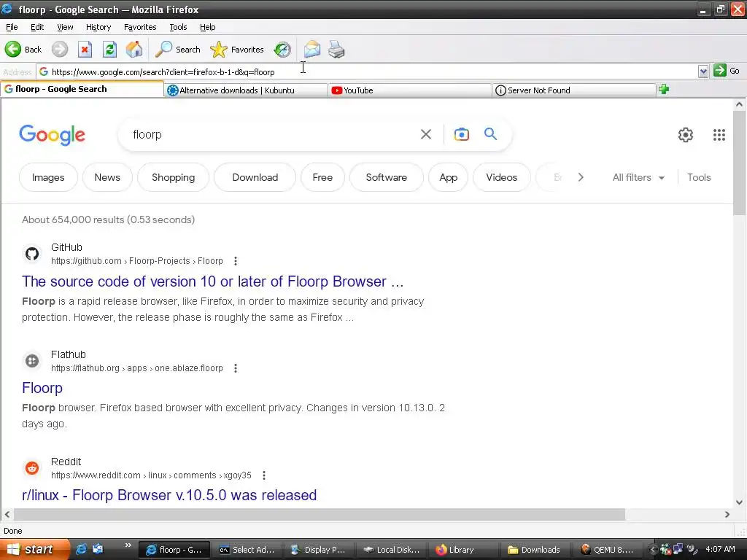Click the Flathub favicon in results

32,361
